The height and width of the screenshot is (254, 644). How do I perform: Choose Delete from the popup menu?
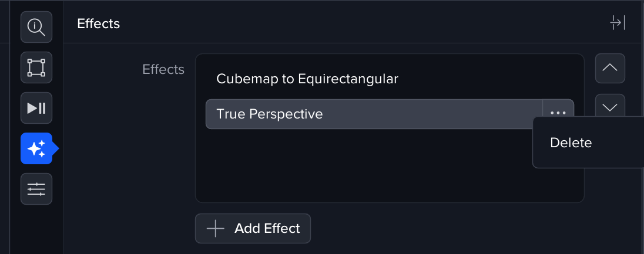(571, 143)
